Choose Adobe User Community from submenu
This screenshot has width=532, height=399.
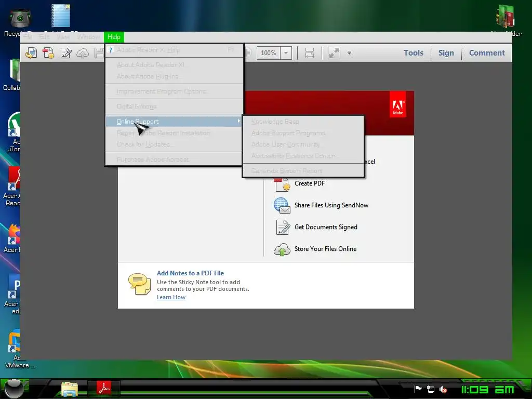click(x=303, y=144)
